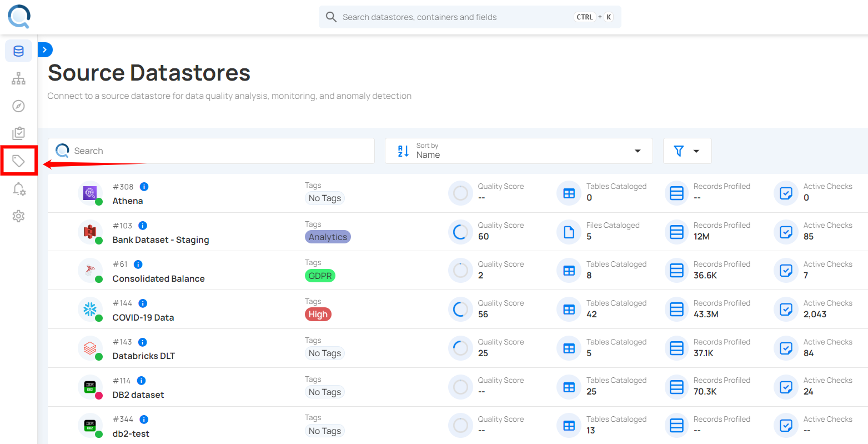Click the info icon next to #144
Viewport: 868px width, 444px height.
pyautogui.click(x=143, y=303)
